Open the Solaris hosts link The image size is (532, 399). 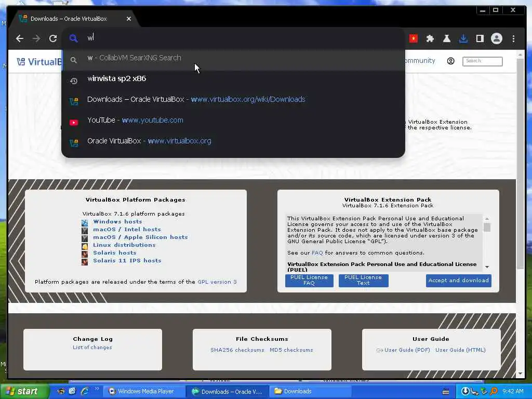(x=115, y=253)
